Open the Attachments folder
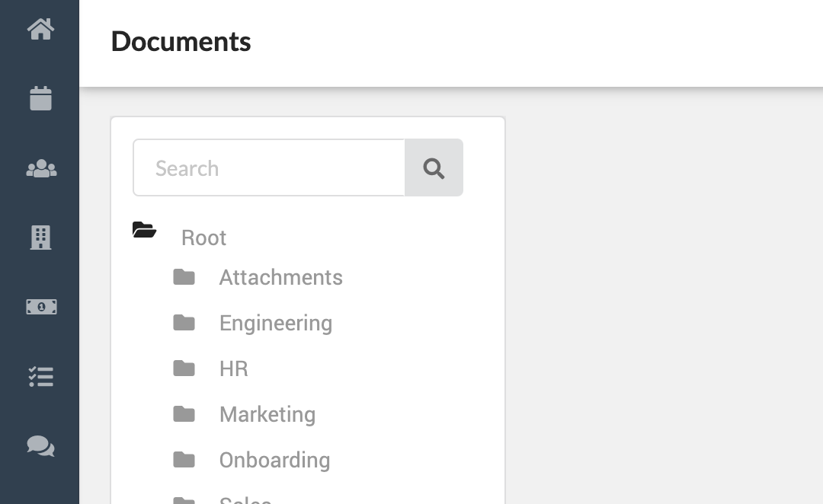 click(x=280, y=277)
